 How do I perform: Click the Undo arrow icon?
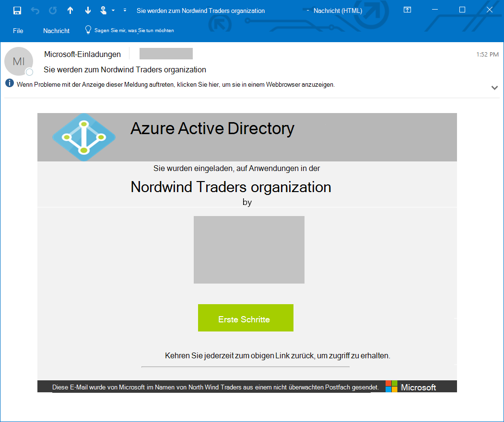pos(35,11)
